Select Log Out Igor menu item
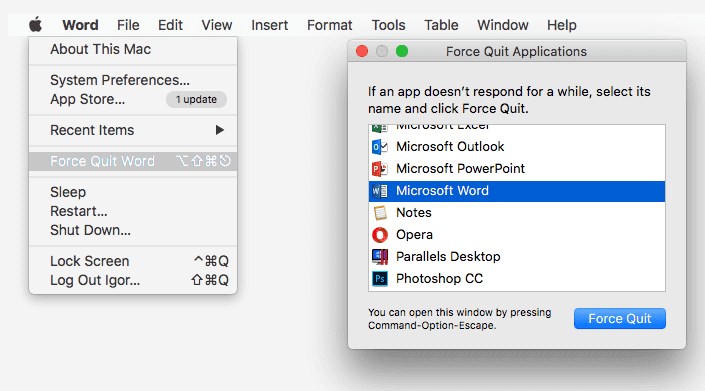The height and width of the screenshot is (391, 705). click(x=133, y=280)
